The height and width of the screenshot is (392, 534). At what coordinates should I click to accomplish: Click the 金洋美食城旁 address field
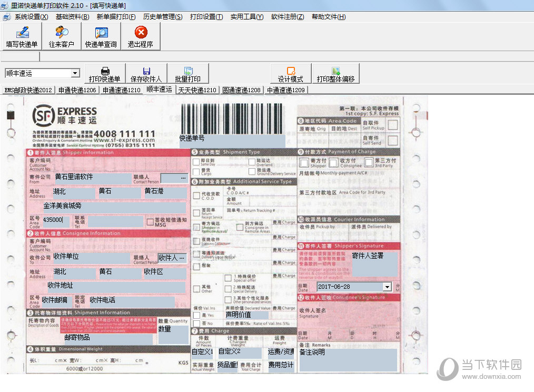point(114,207)
